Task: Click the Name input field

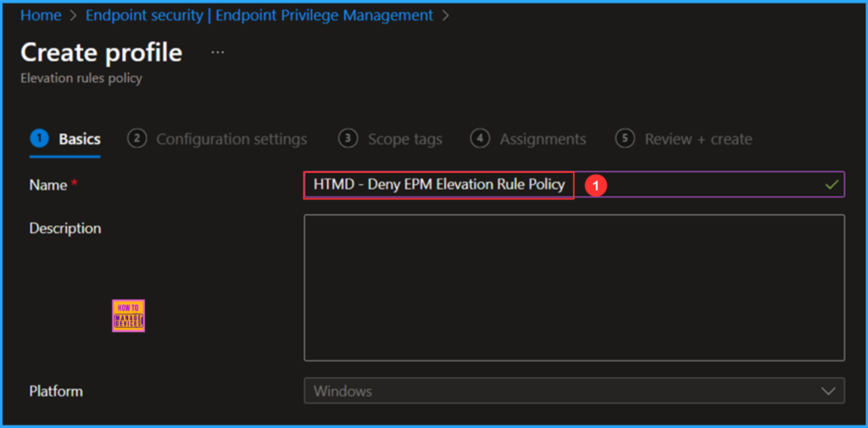Action: point(574,185)
